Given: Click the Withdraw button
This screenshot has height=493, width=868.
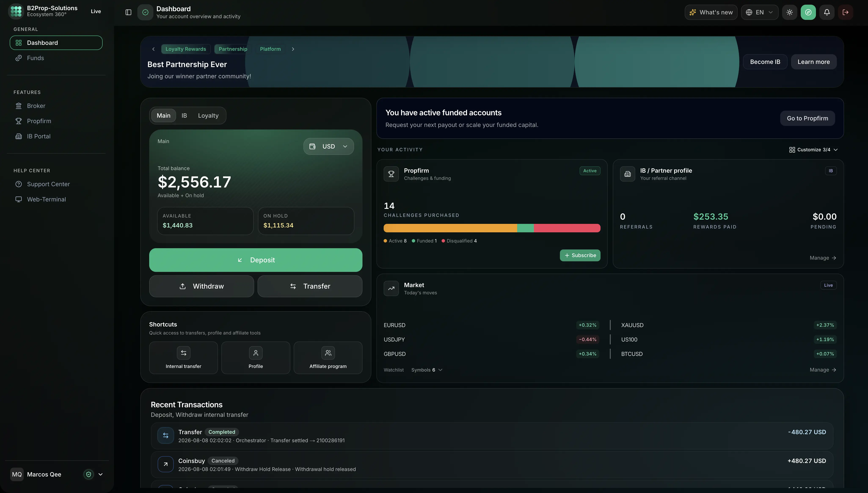Looking at the screenshot, I should (201, 286).
